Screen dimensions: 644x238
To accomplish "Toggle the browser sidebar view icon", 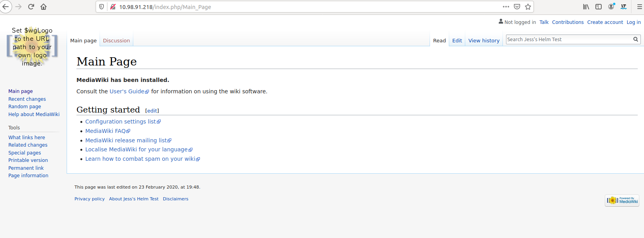I will tap(599, 7).
